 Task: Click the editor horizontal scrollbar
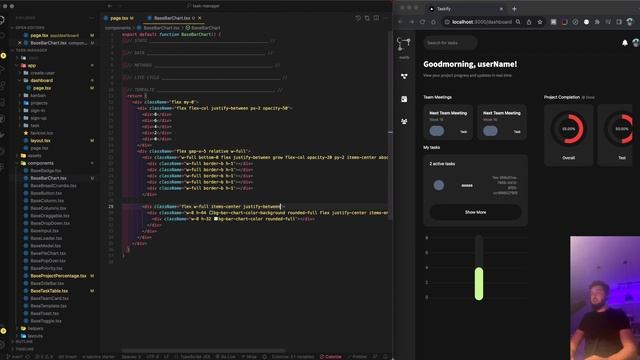pos(203,350)
